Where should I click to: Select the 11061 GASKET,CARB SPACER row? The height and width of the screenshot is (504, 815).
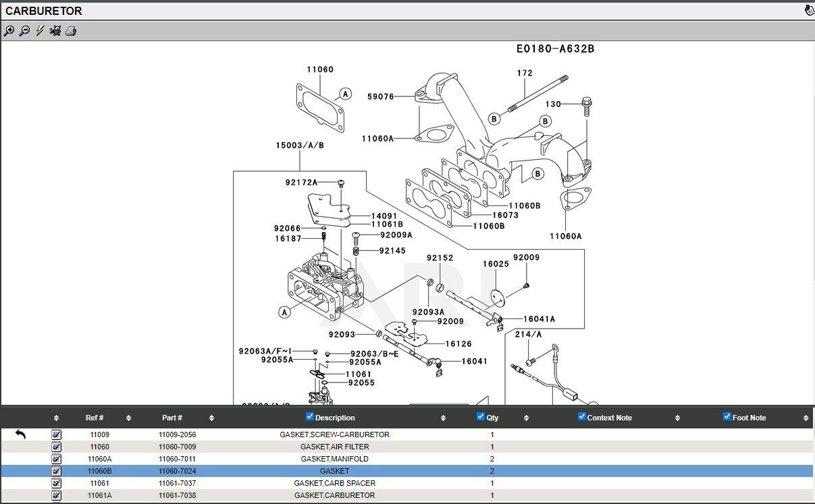[x=334, y=483]
